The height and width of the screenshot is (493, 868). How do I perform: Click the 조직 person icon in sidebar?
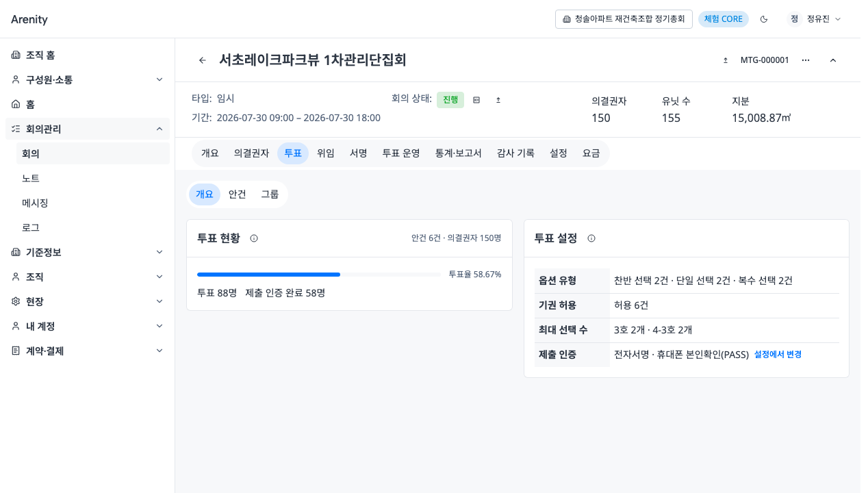click(x=16, y=277)
